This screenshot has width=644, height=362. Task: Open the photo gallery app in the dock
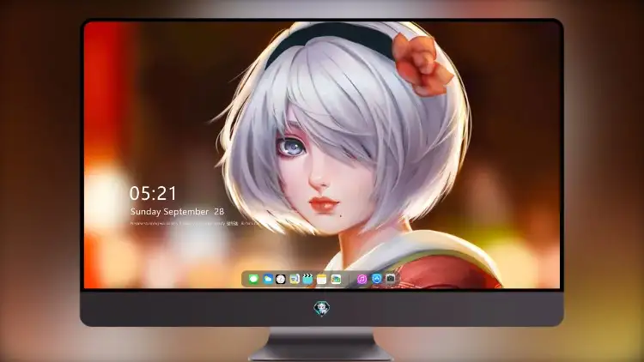(x=336, y=279)
